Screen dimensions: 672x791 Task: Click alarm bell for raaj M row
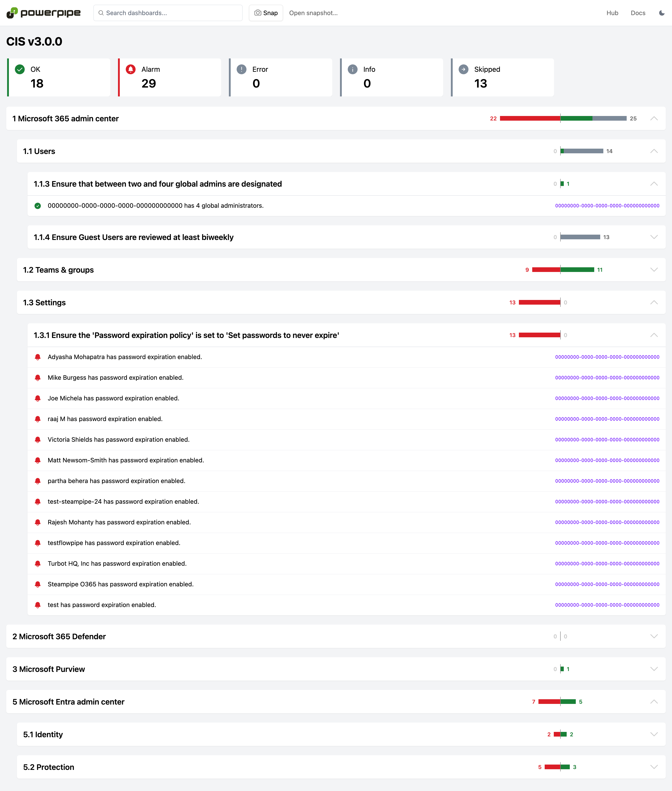pos(38,419)
